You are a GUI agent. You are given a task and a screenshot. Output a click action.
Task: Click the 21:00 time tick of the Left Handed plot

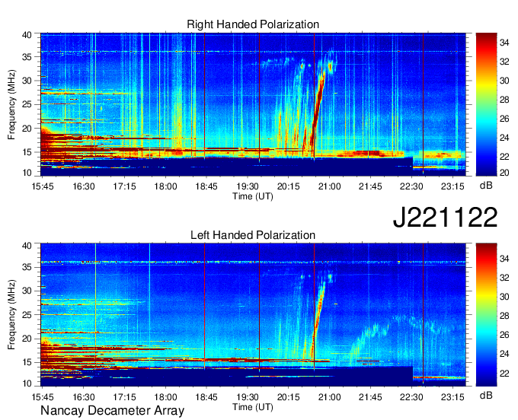point(329,396)
